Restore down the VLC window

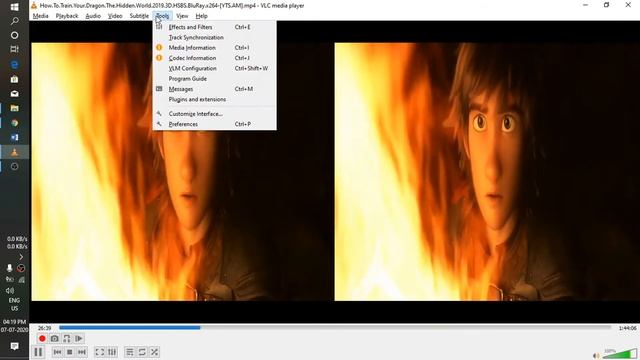(x=607, y=5)
